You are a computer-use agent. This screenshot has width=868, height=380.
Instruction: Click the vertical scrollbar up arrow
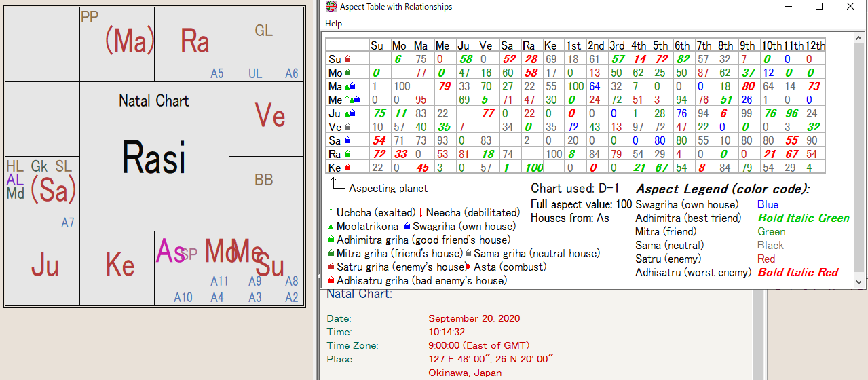click(858, 39)
